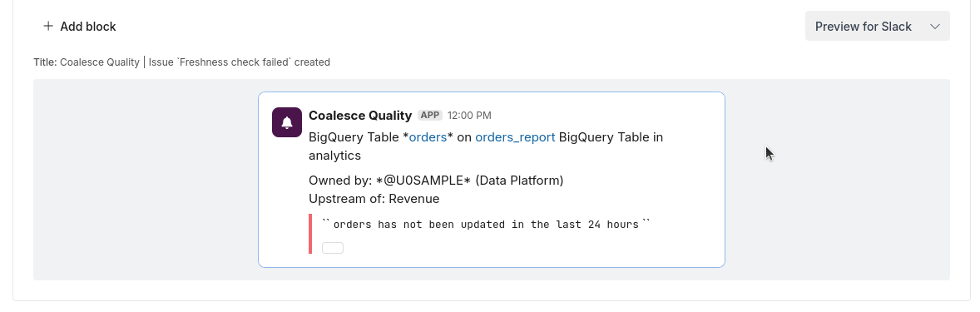Click the Add block button label

point(88,27)
